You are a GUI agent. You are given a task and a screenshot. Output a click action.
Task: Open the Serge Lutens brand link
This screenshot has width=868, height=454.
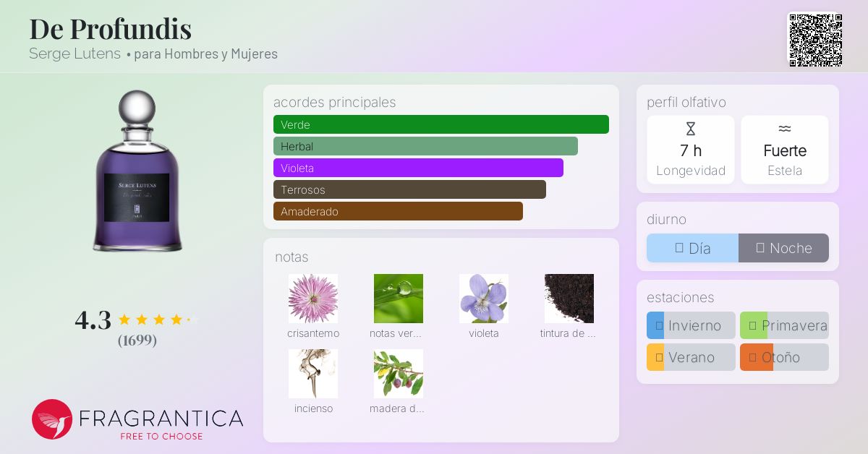point(75,54)
